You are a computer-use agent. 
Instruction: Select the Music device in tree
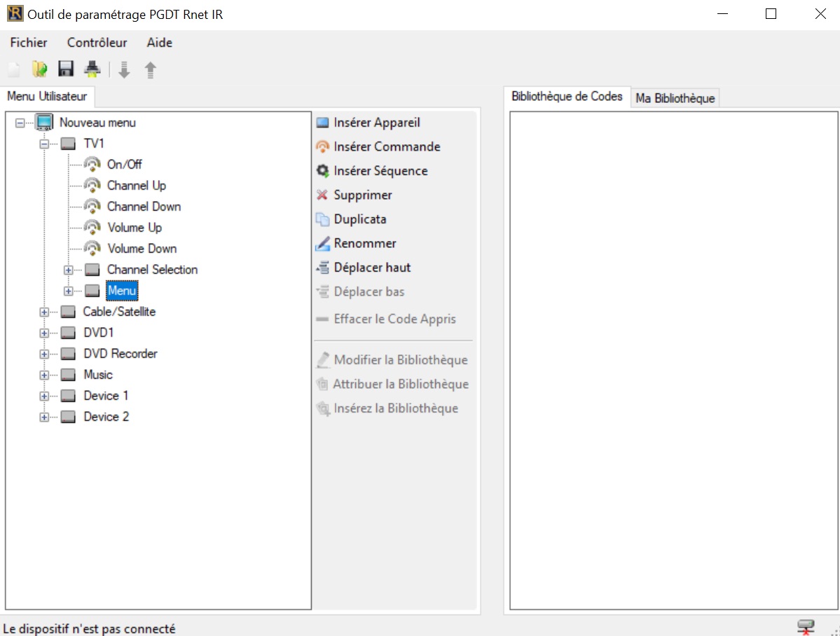click(98, 375)
